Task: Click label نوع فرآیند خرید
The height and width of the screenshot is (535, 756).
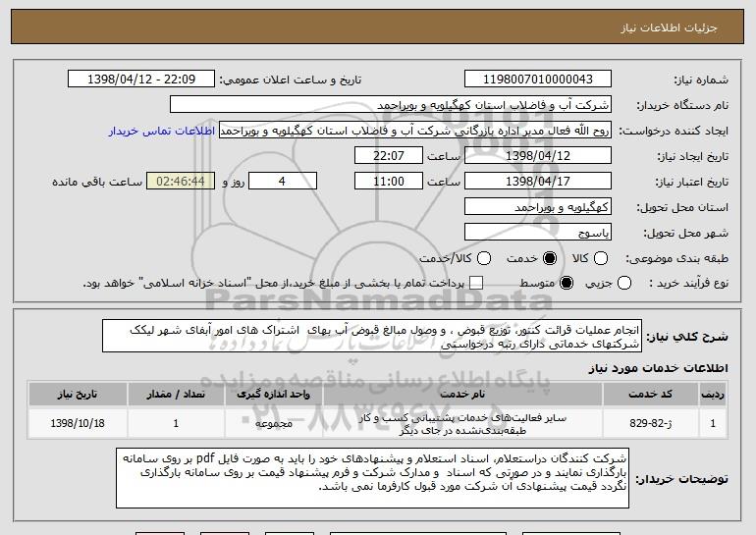Action: (688, 284)
